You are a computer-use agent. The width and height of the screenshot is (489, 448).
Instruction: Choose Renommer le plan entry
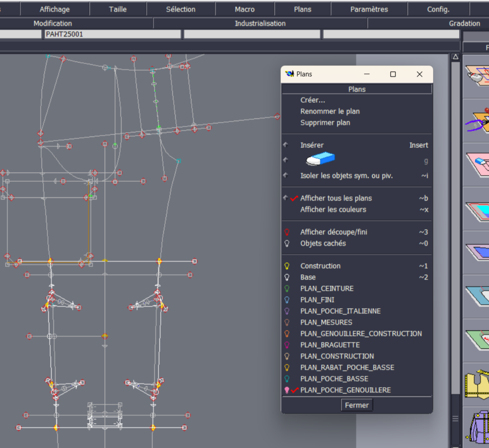tap(330, 111)
